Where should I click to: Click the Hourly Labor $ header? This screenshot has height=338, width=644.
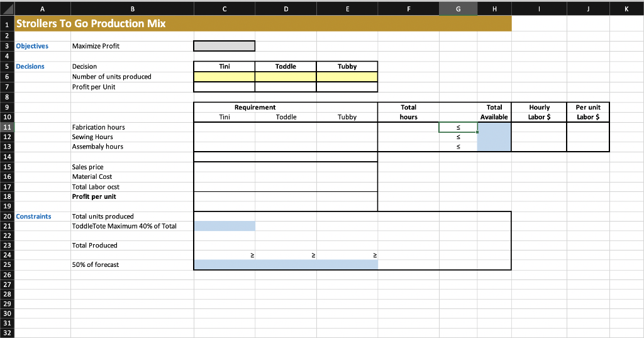[x=539, y=112]
